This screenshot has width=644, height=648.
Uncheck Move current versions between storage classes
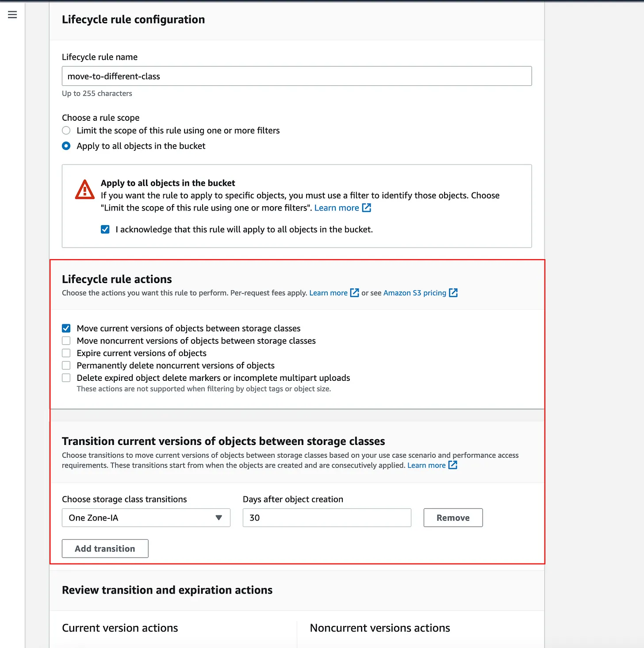click(66, 328)
